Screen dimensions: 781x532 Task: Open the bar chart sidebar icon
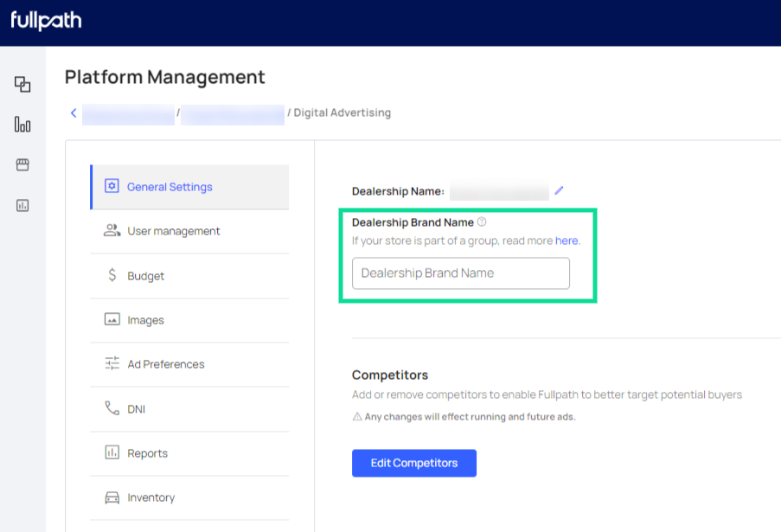pos(22,125)
